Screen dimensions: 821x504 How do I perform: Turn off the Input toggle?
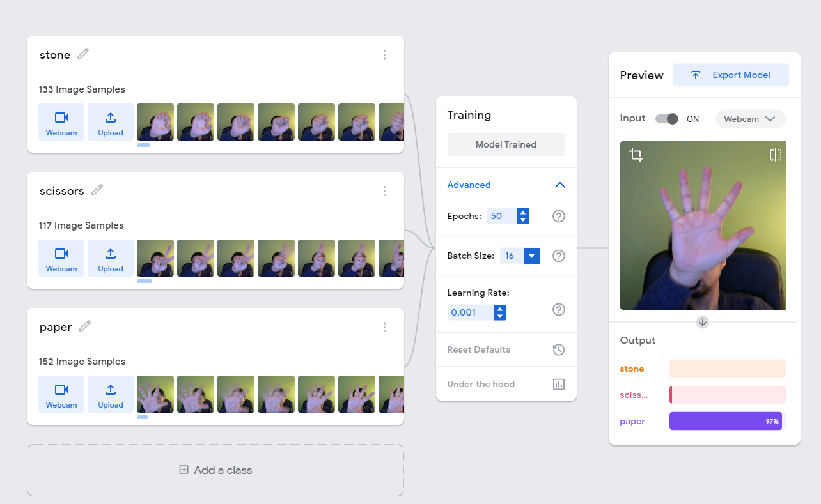[x=667, y=119]
